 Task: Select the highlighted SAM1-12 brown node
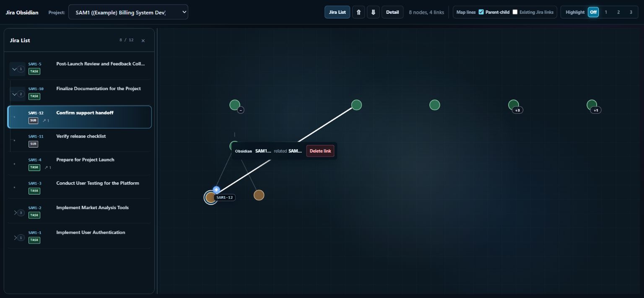[x=210, y=197]
